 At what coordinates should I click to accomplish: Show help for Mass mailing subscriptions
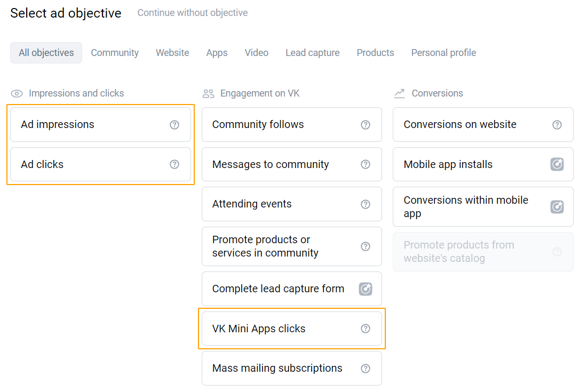[x=366, y=369]
